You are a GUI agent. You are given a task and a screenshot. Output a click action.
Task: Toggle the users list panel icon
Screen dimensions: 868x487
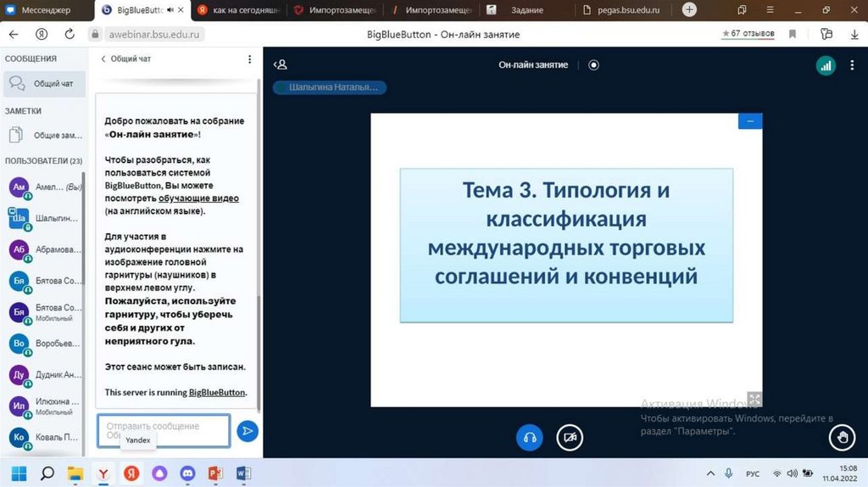[280, 64]
